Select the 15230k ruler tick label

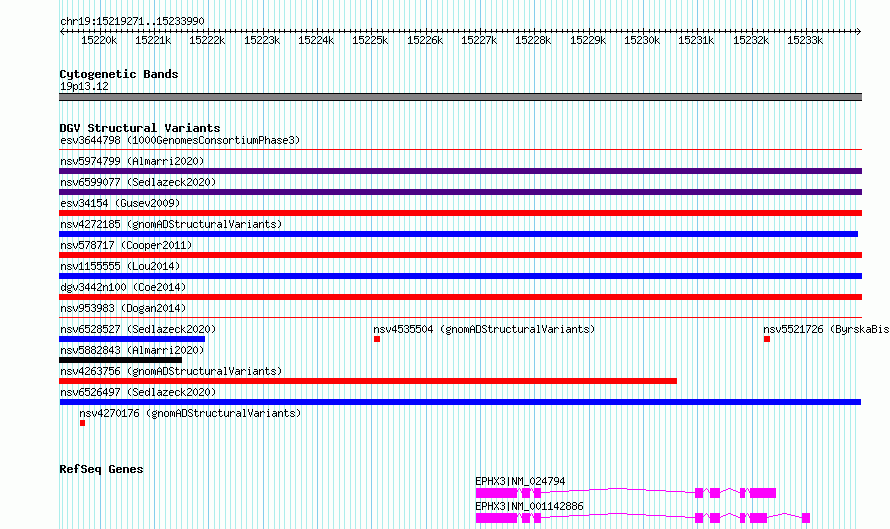click(642, 40)
